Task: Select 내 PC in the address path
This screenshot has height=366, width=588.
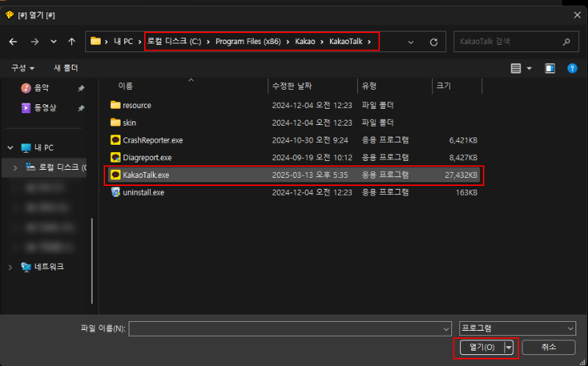Action: [x=123, y=42]
